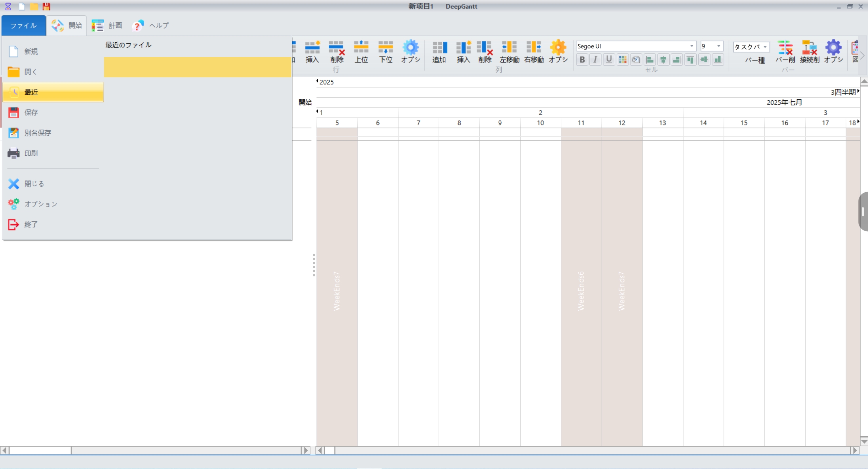This screenshot has height=469, width=868.
Task: Open the ヘルプ tab
Action: pyautogui.click(x=151, y=25)
